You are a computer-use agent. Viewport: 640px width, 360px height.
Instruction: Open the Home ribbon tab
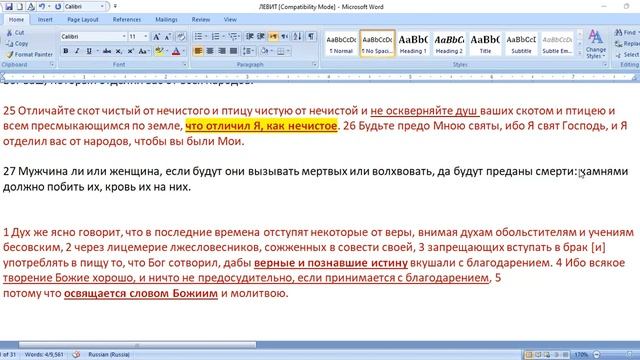point(16,20)
